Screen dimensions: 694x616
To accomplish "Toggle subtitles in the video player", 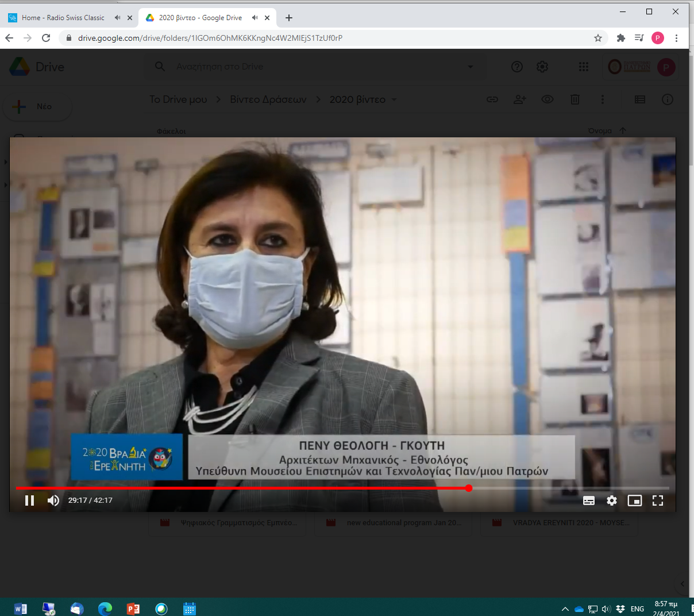I will point(589,500).
